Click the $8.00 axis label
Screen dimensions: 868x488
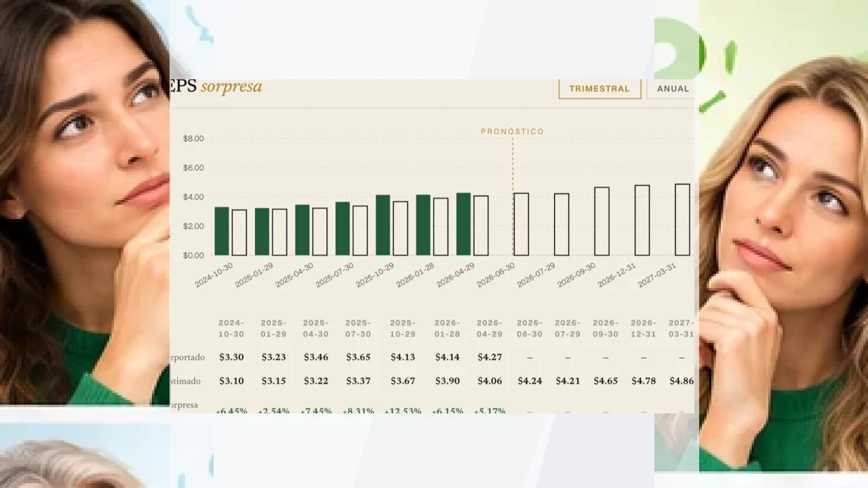point(193,138)
